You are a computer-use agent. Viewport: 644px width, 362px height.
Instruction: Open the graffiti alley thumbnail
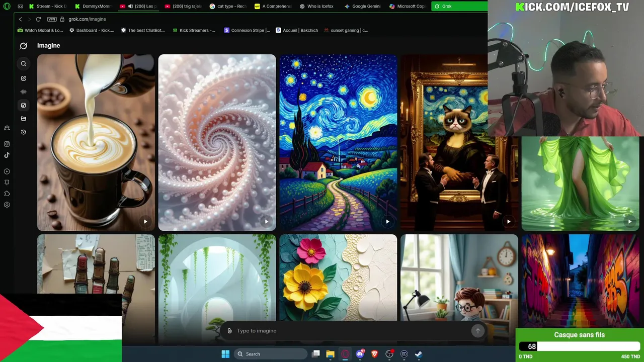pos(580,281)
